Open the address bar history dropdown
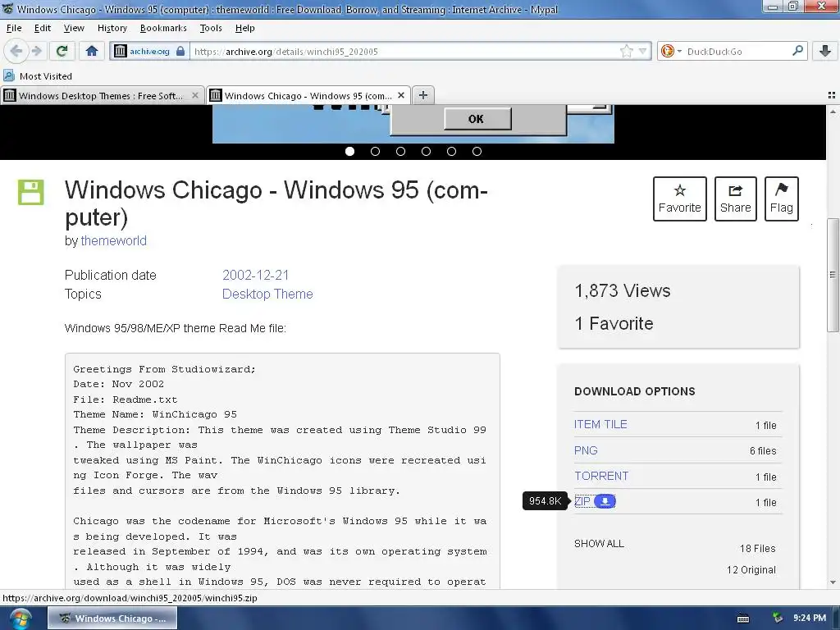 [642, 52]
